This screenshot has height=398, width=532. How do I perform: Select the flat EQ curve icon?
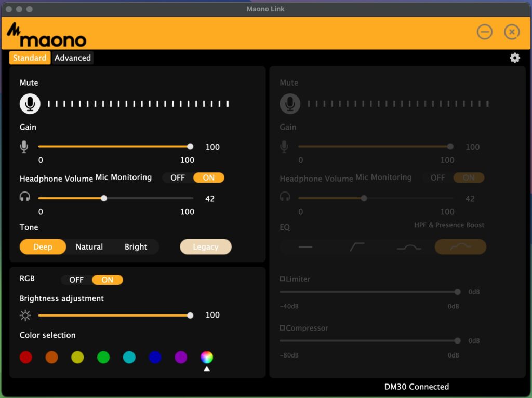coord(305,247)
